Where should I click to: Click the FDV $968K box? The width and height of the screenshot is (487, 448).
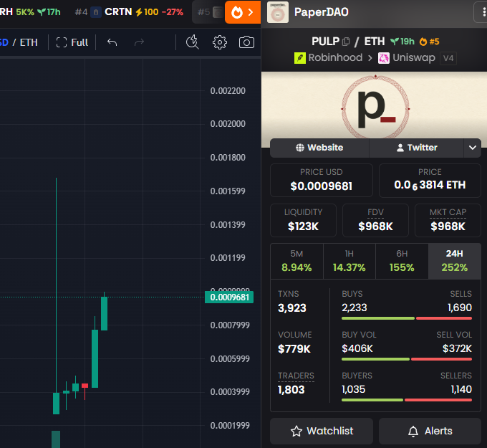pos(375,221)
